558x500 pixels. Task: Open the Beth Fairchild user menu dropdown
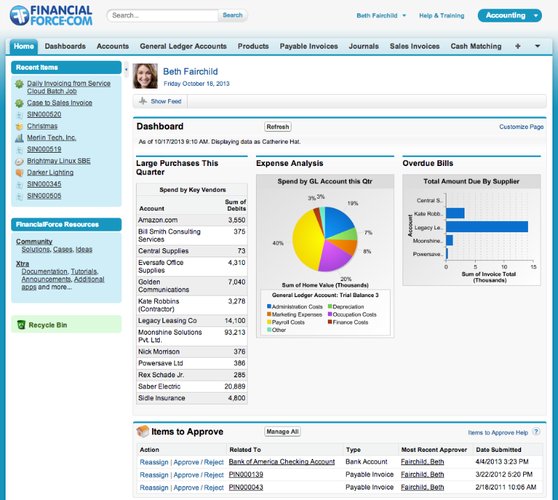click(404, 16)
